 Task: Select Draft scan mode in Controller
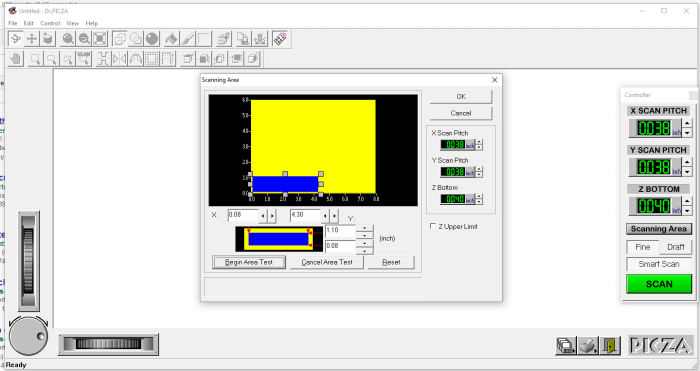click(675, 247)
